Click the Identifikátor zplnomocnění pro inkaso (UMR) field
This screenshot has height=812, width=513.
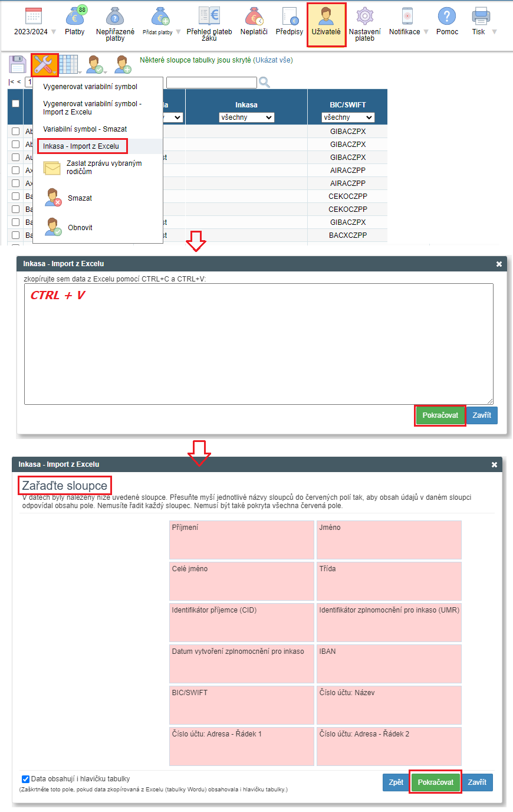(x=389, y=623)
